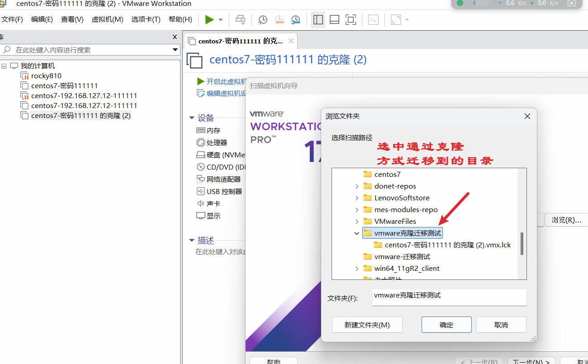588x364 pixels.
Task: Open the 文件(F) menu
Action: pos(12,19)
